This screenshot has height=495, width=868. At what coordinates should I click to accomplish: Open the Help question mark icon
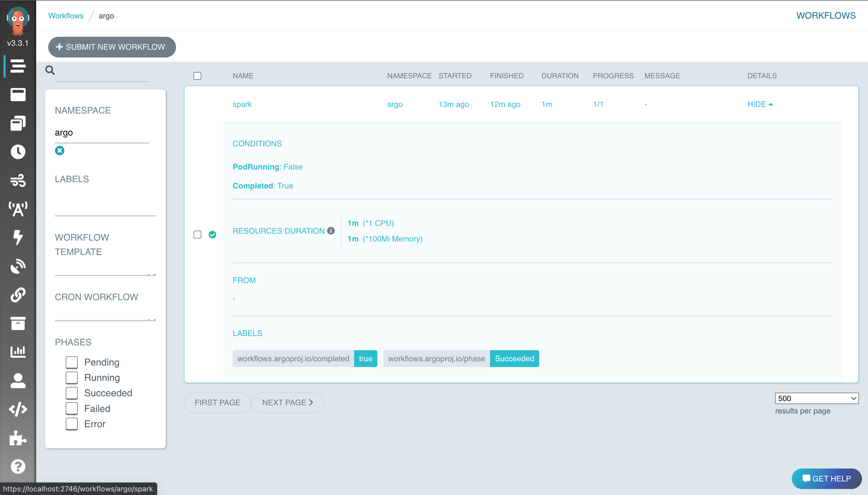tap(18, 466)
